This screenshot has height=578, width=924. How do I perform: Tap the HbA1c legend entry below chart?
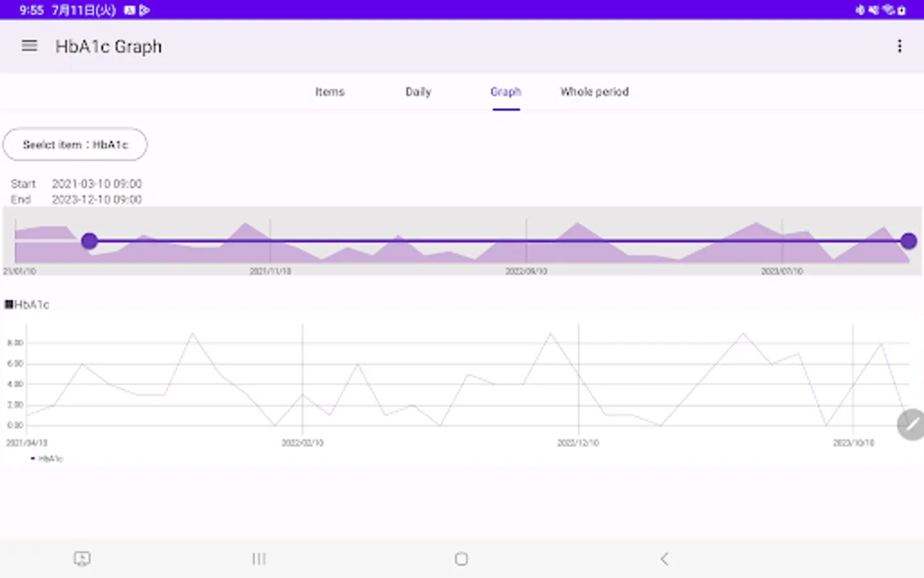47,459
